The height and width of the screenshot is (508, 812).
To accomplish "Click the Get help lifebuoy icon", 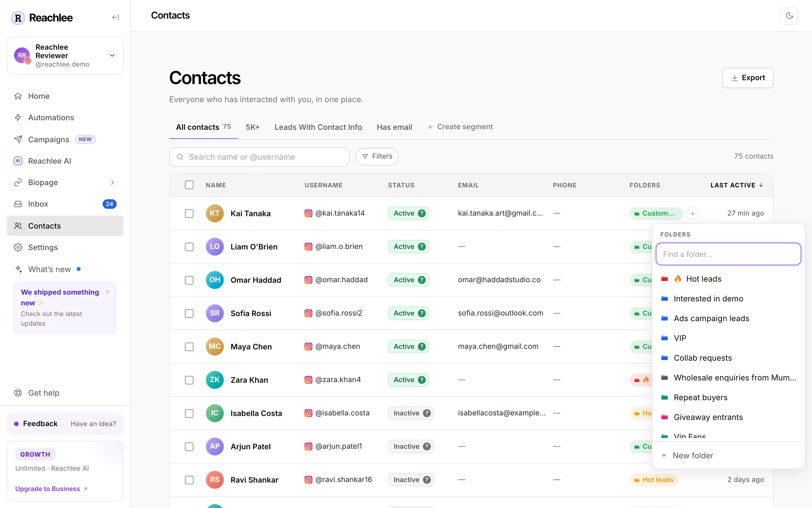I will [18, 393].
